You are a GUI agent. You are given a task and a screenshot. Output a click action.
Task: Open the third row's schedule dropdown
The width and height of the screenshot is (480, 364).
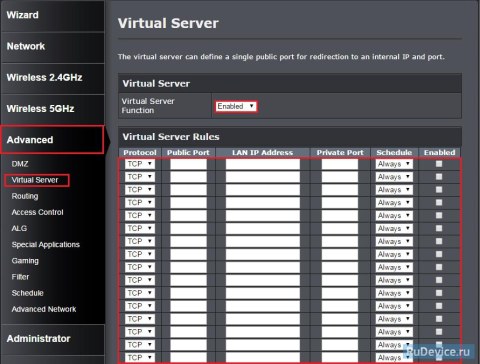(394, 190)
